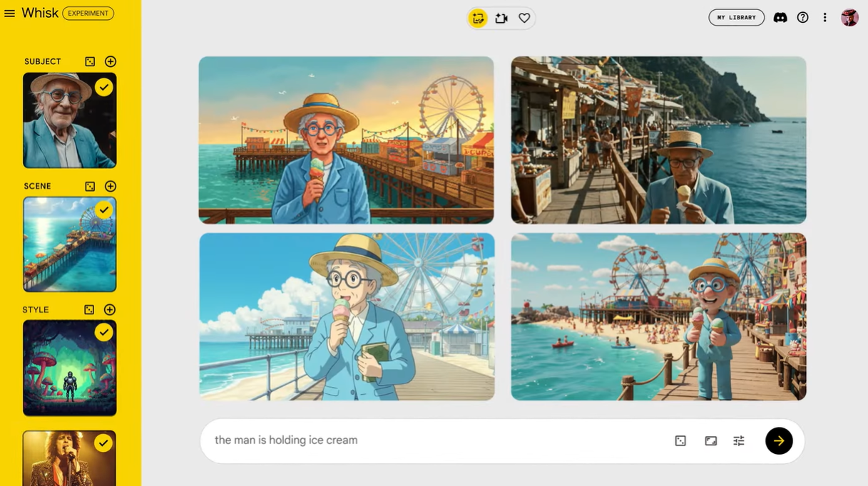
Task: Add a new style with plus icon
Action: (110, 310)
